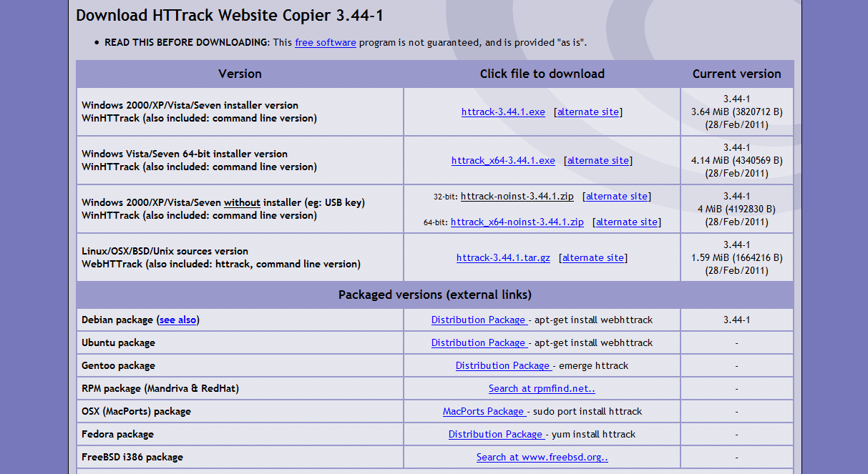The width and height of the screenshot is (868, 474).
Task: Click the alternate site link for the 32-bit zip
Action: point(616,196)
